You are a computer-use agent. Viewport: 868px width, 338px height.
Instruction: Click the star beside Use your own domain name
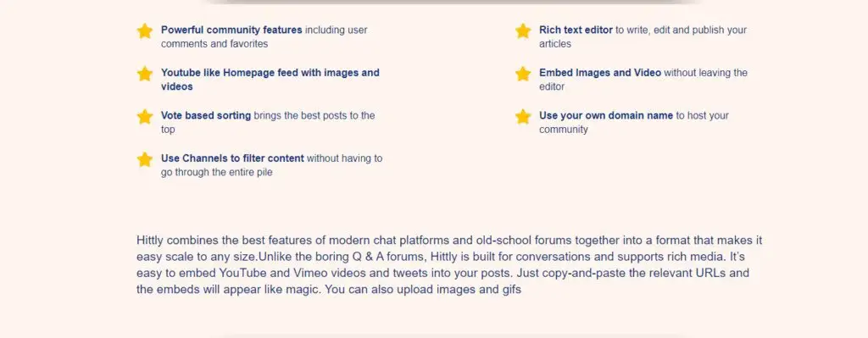pos(523,117)
